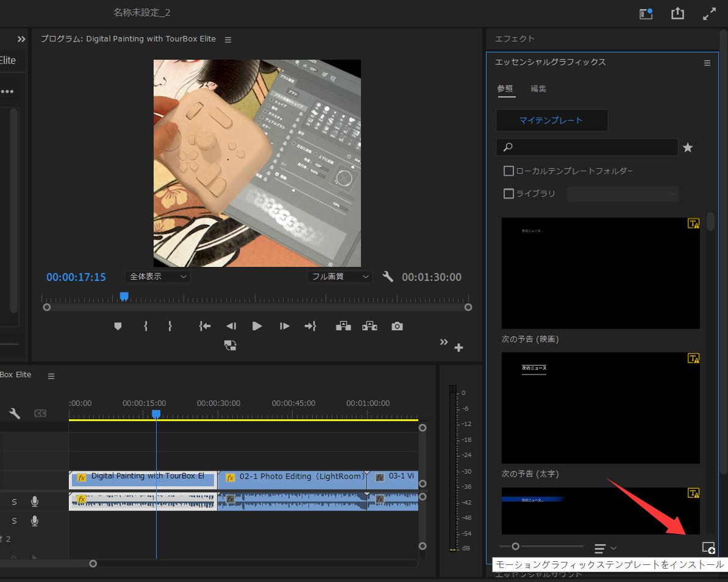The width and height of the screenshot is (728, 582).
Task: Open the template sort order dropdown
Action: (x=605, y=548)
